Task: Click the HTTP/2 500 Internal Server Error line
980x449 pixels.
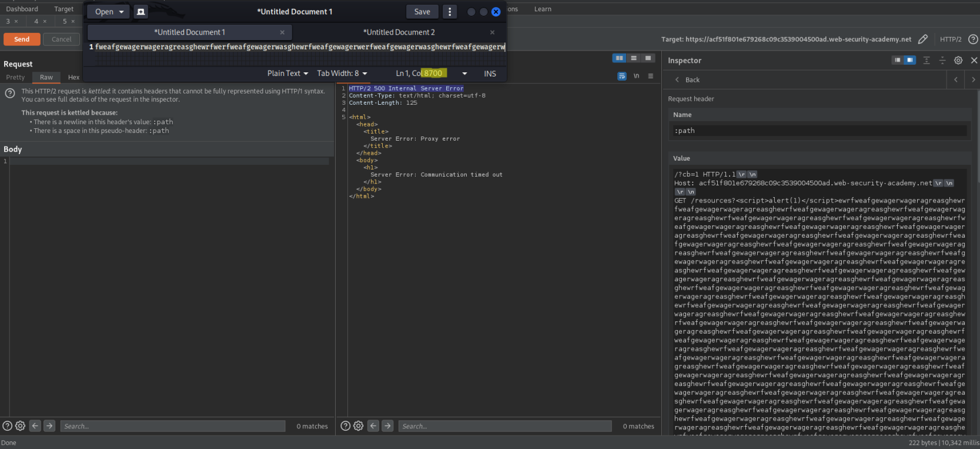Action: tap(406, 88)
